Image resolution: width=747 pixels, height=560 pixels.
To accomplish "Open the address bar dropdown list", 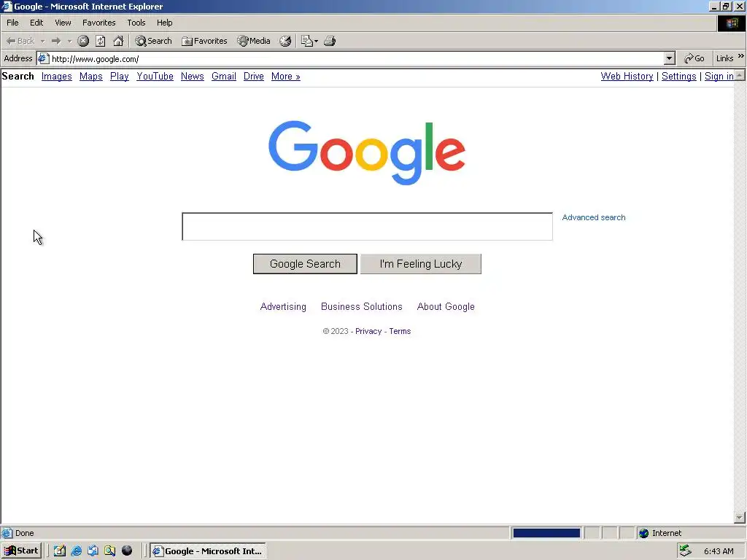I will tap(670, 58).
